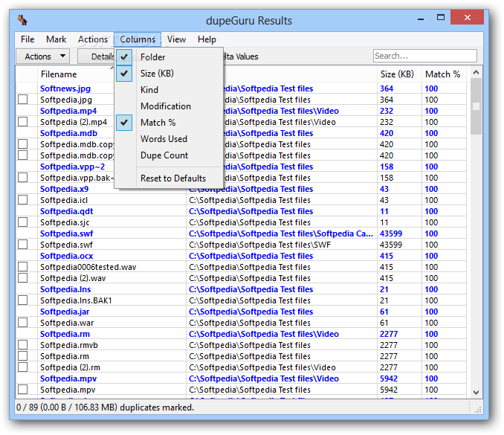Mark the Softpedia.war checkbox
The width and height of the screenshot is (504, 435).
point(23,323)
